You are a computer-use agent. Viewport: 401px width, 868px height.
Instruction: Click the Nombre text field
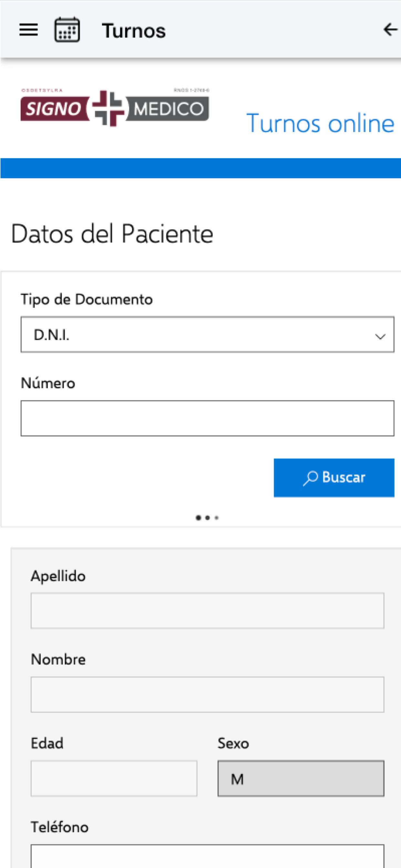[207, 695]
